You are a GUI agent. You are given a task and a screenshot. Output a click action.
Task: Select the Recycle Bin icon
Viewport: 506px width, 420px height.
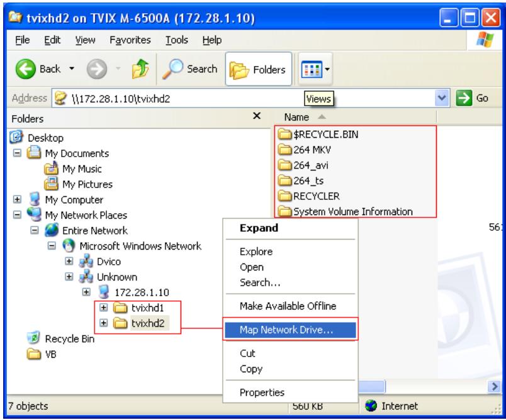point(34,338)
